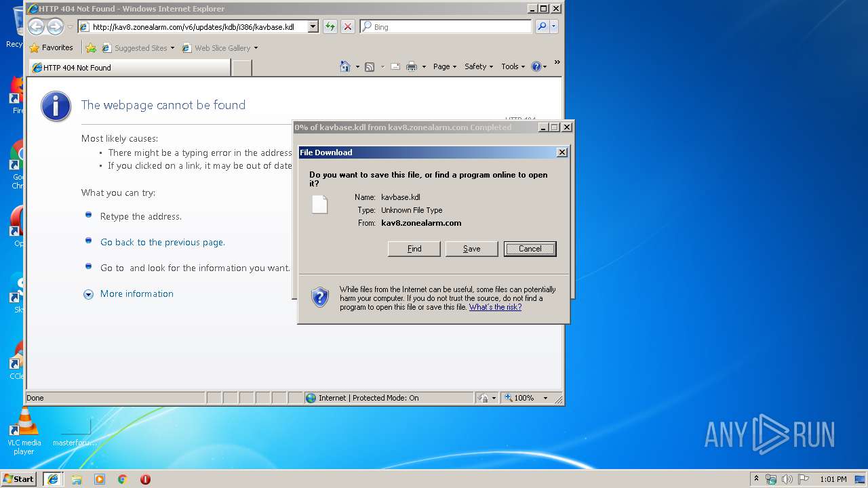868x488 pixels.
Task: Expand the Web Slice Gallery dropdown
Action: tap(256, 48)
